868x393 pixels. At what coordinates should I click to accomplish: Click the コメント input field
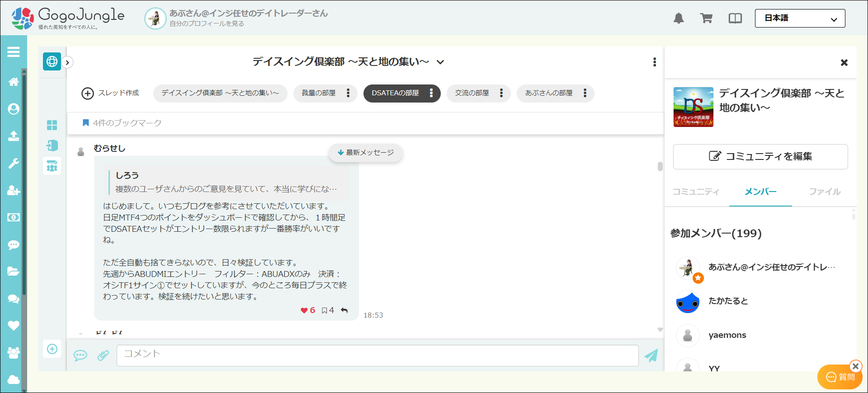click(377, 356)
